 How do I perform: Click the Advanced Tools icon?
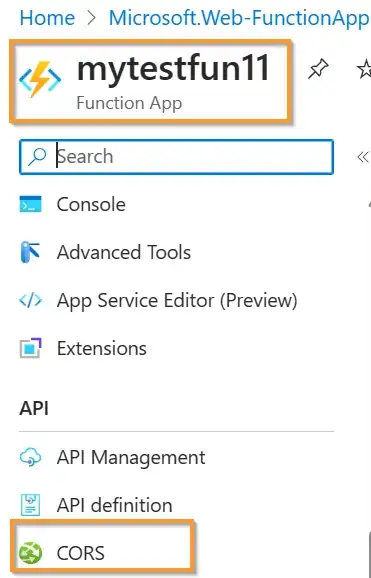pyautogui.click(x=30, y=252)
